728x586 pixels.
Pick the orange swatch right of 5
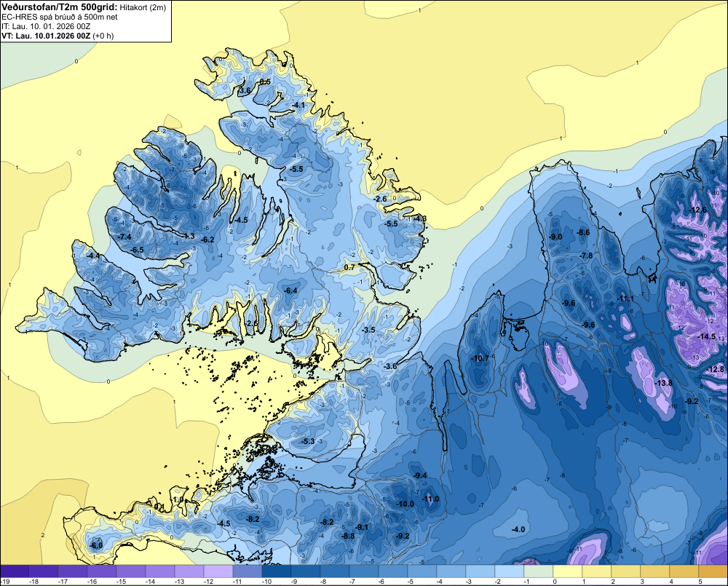tap(713, 571)
